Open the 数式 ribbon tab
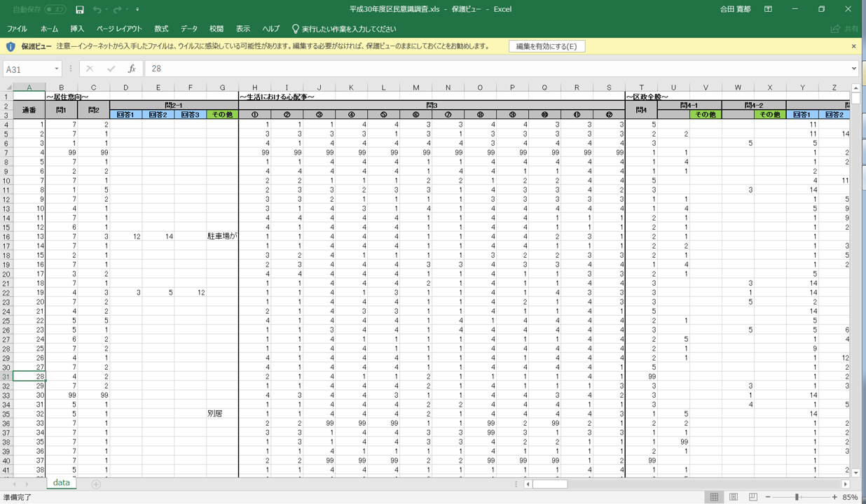Viewport: 866px width, 504px height. (161, 29)
